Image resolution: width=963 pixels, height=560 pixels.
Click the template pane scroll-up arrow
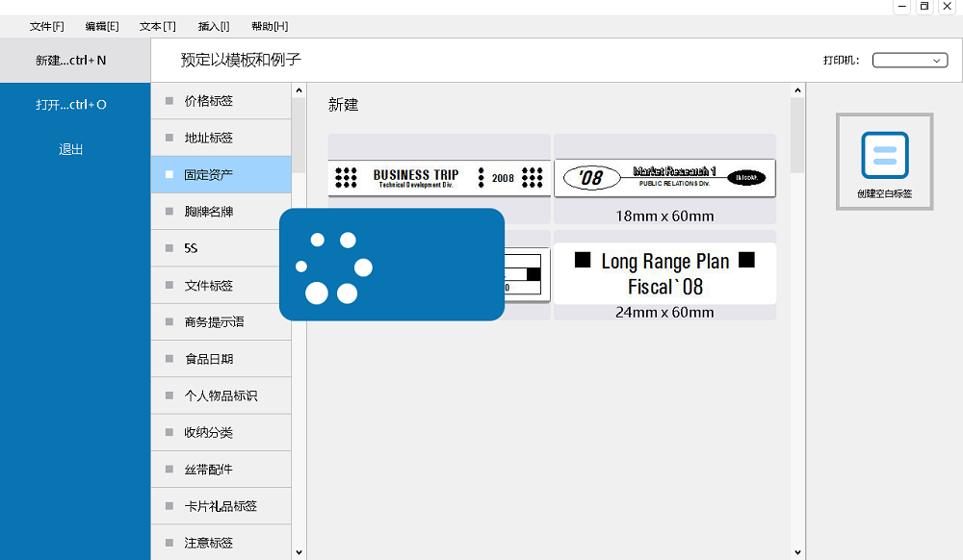tap(797, 91)
